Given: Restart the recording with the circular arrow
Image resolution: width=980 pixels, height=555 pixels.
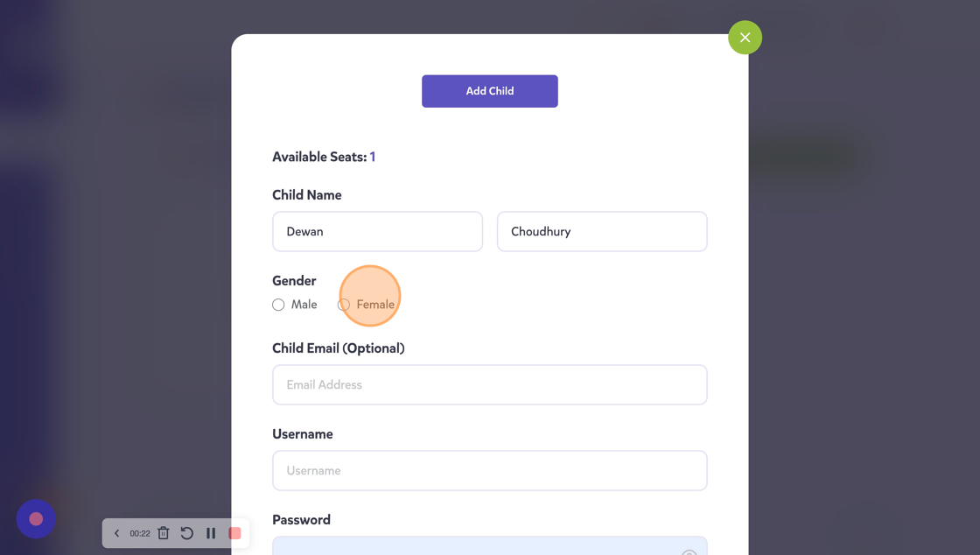Looking at the screenshot, I should coord(187,533).
